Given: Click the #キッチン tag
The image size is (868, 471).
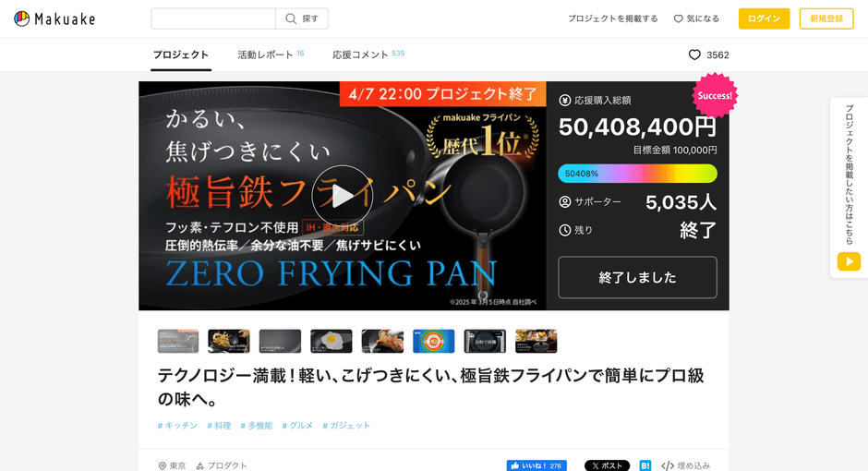Looking at the screenshot, I should click(177, 426).
